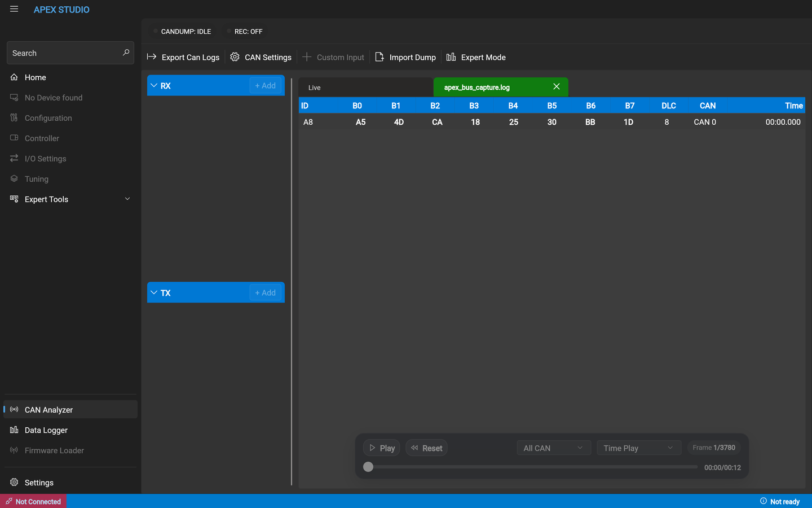This screenshot has height=508, width=812.
Task: Start playback with the Play button
Action: (x=382, y=448)
